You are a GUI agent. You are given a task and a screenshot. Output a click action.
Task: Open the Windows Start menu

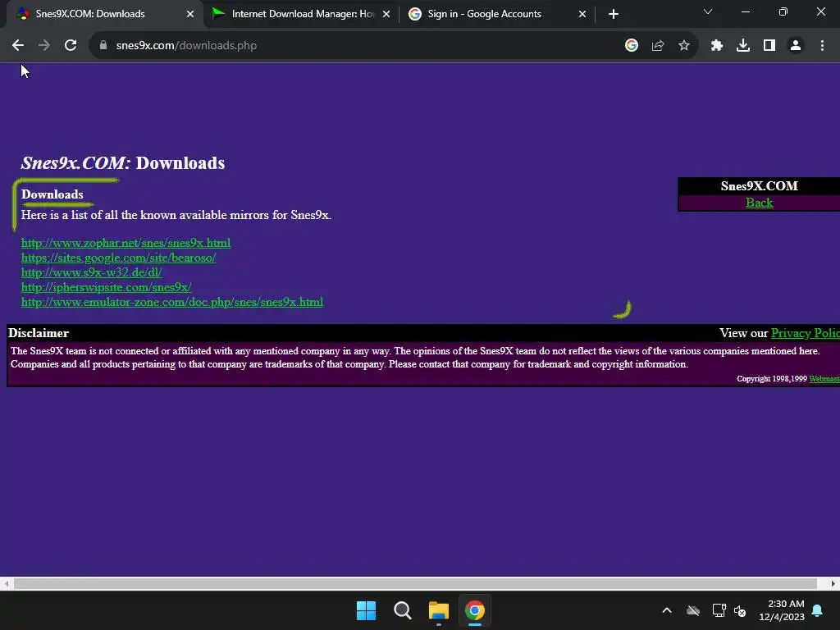367,610
